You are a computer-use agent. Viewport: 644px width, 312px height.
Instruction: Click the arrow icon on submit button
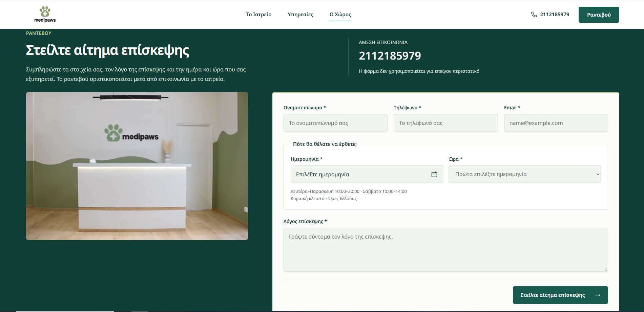[598, 295]
